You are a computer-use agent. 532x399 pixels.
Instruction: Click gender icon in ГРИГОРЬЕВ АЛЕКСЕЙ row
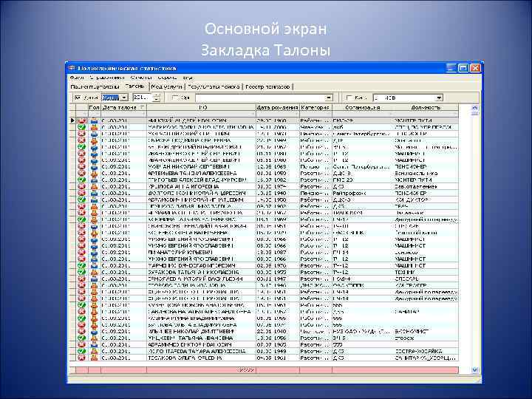click(x=94, y=180)
